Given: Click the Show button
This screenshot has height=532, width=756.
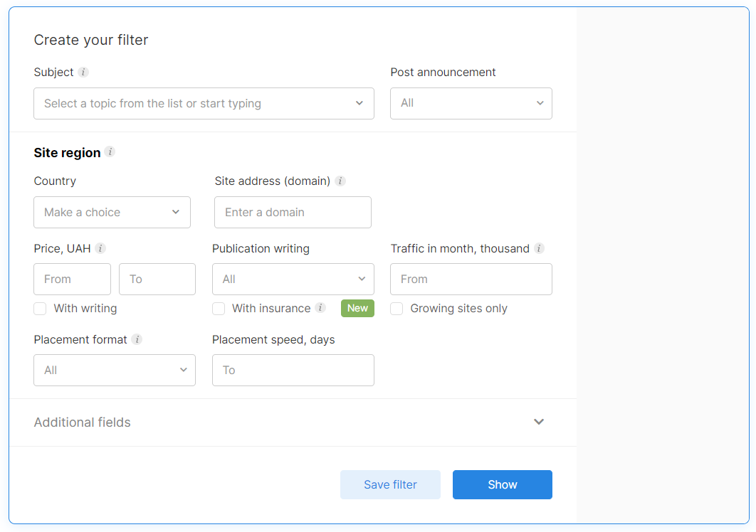Looking at the screenshot, I should tap(503, 485).
